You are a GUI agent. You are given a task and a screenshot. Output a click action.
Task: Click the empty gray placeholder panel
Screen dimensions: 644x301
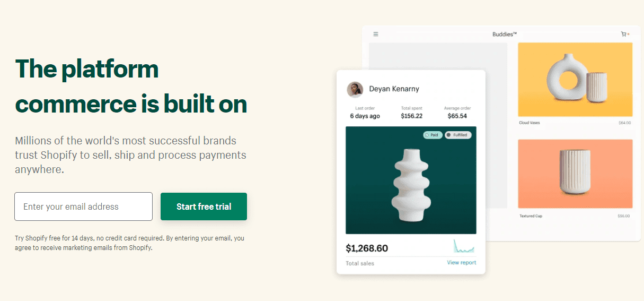point(438,125)
